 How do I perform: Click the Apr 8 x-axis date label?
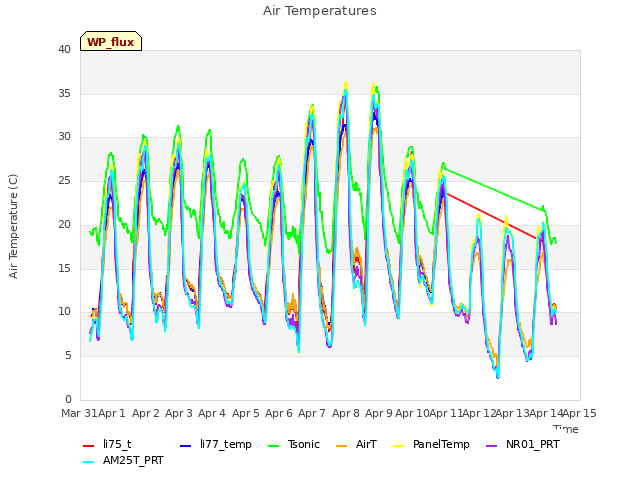[x=346, y=413]
